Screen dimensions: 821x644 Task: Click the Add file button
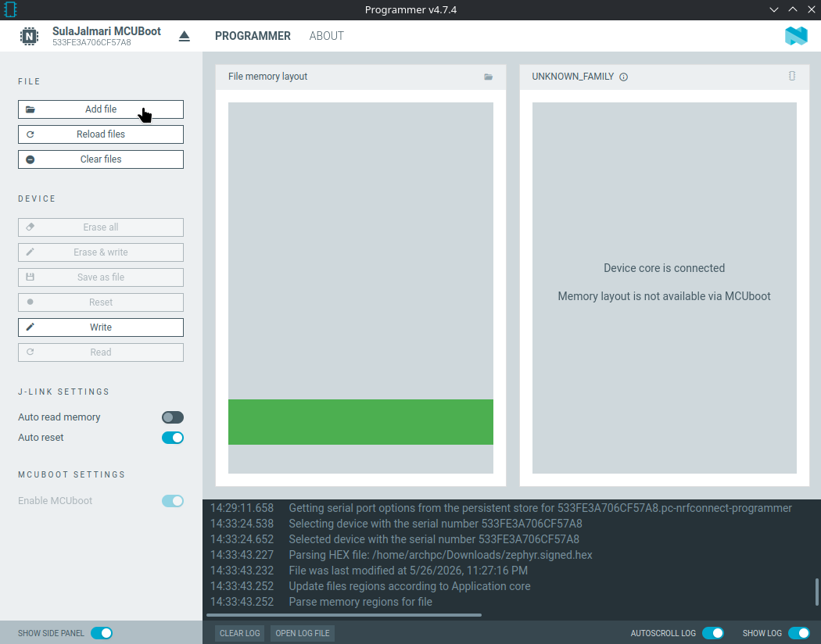click(101, 109)
